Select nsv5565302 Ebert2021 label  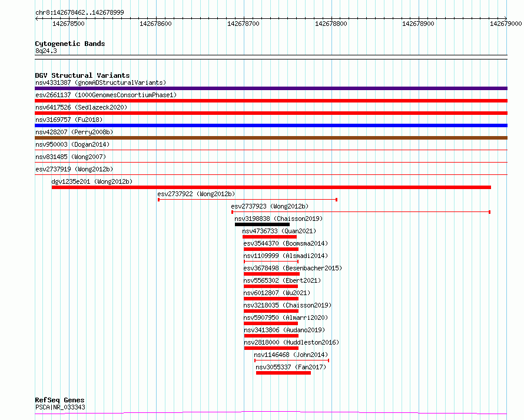tap(282, 280)
